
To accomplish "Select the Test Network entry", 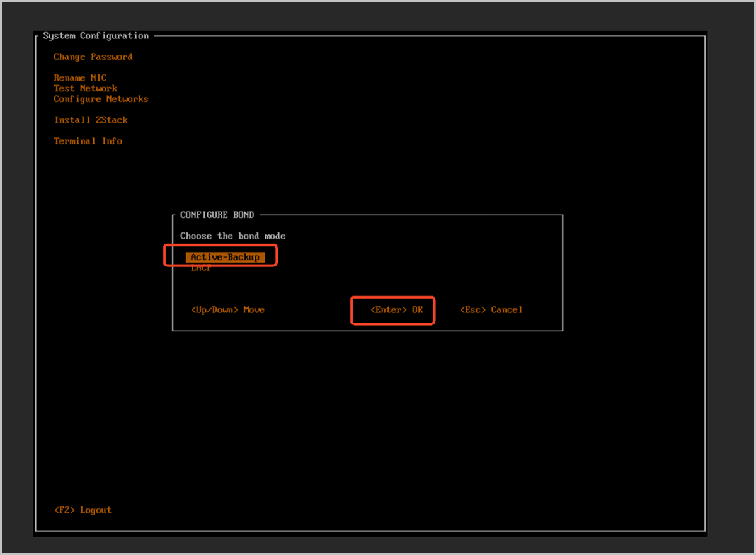I will [86, 89].
